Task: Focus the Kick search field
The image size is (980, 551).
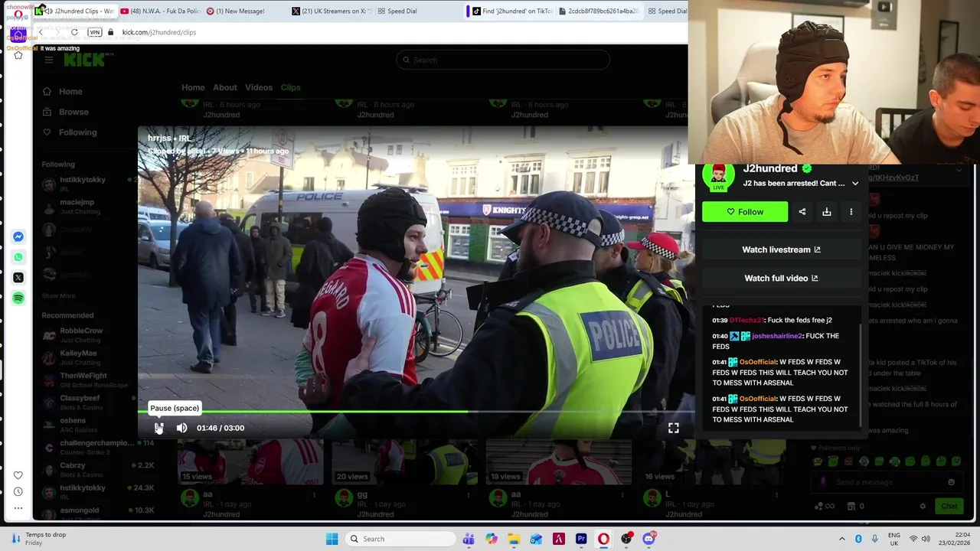Action: point(503,60)
